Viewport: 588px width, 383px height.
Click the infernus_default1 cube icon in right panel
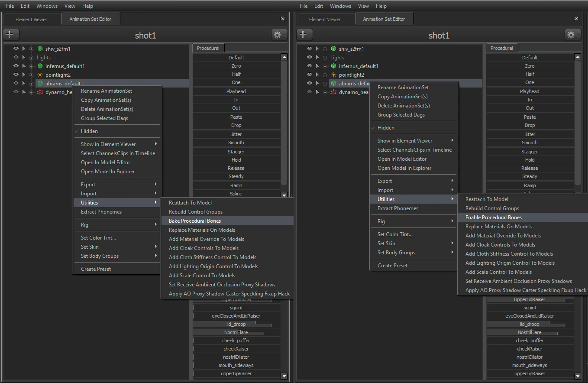click(x=333, y=66)
